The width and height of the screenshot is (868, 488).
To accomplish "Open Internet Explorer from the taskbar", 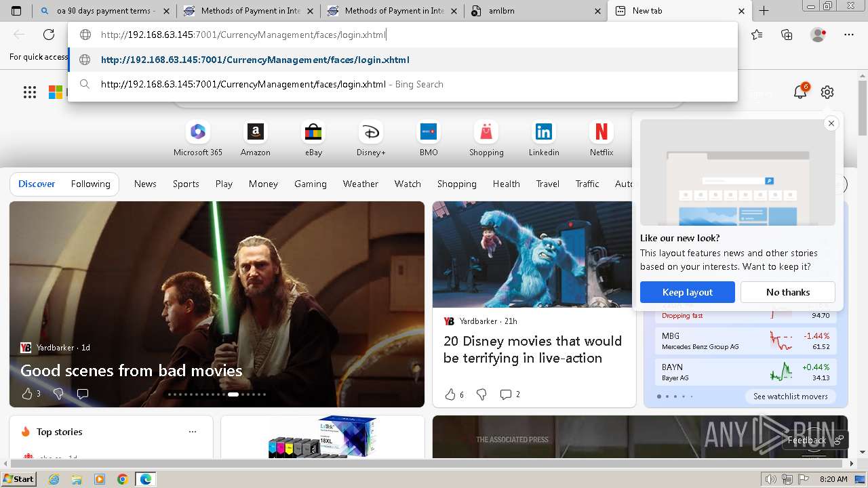I will (x=54, y=479).
